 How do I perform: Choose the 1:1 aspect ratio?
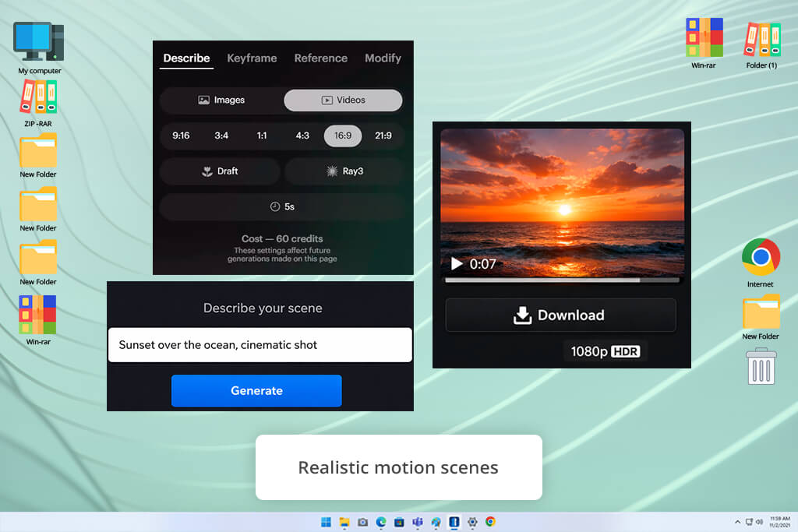click(x=262, y=136)
